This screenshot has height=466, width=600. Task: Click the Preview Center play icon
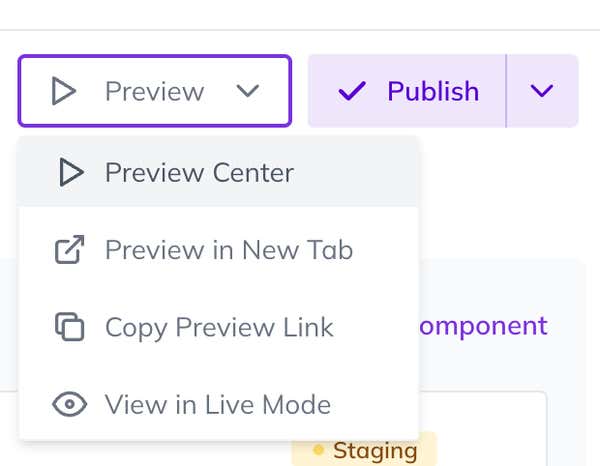[70, 173]
